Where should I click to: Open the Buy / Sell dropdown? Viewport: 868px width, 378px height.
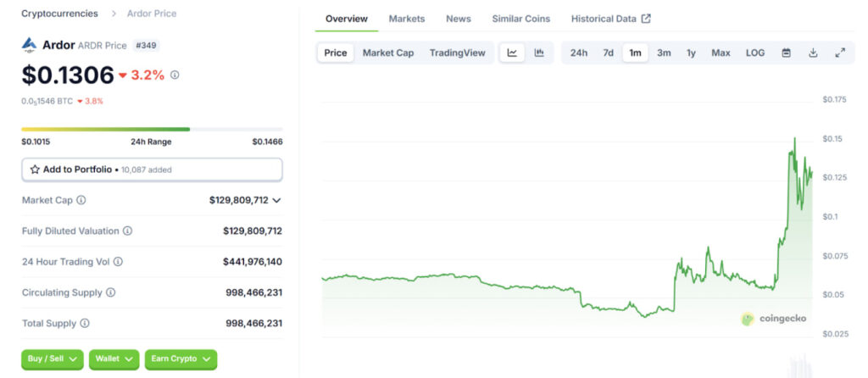click(x=53, y=359)
